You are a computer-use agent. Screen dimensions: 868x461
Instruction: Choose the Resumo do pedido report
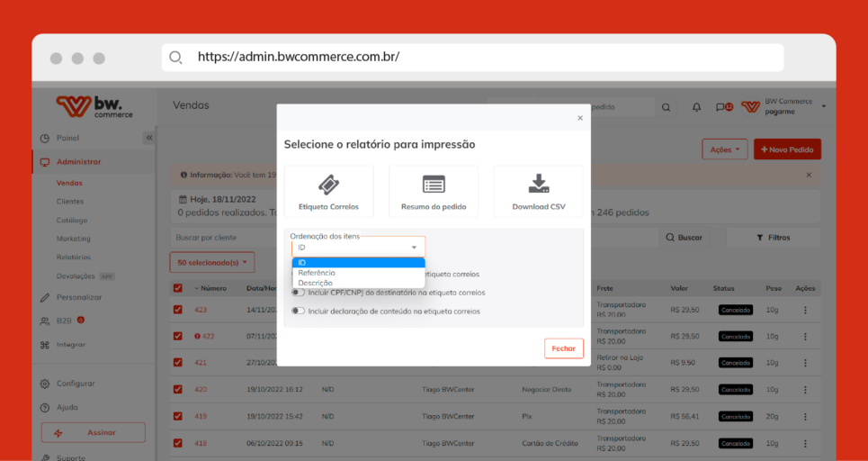(434, 191)
